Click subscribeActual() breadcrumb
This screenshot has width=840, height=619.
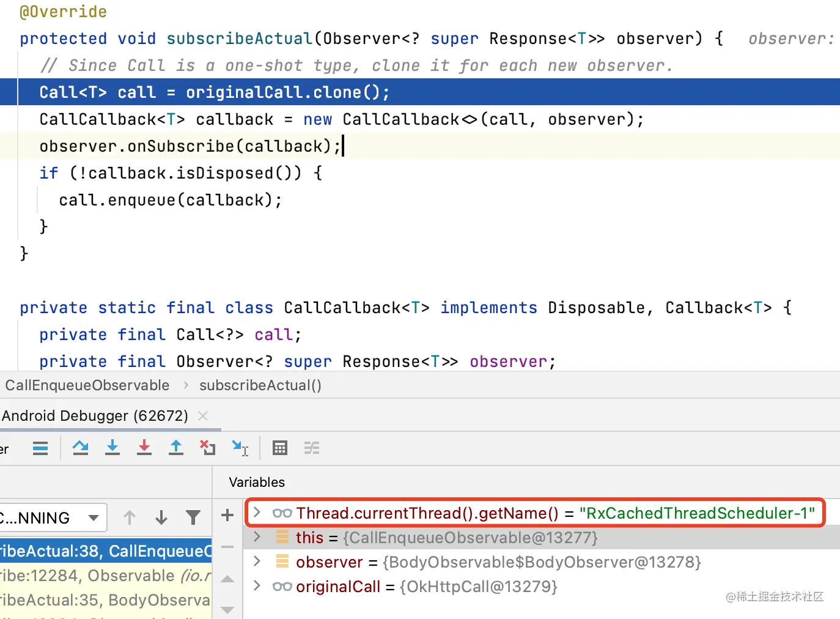(260, 385)
